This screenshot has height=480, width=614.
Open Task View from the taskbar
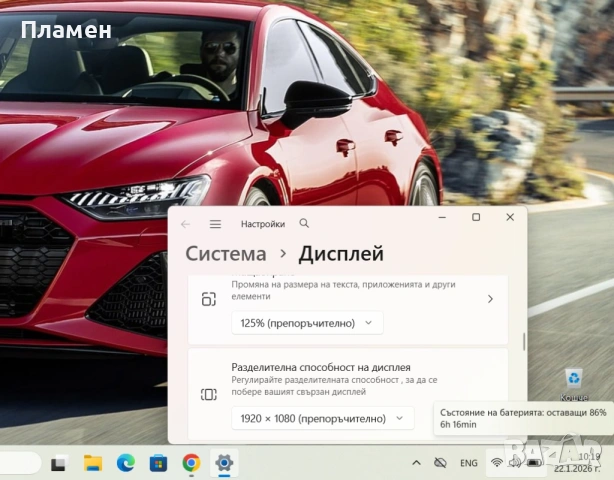pos(60,463)
